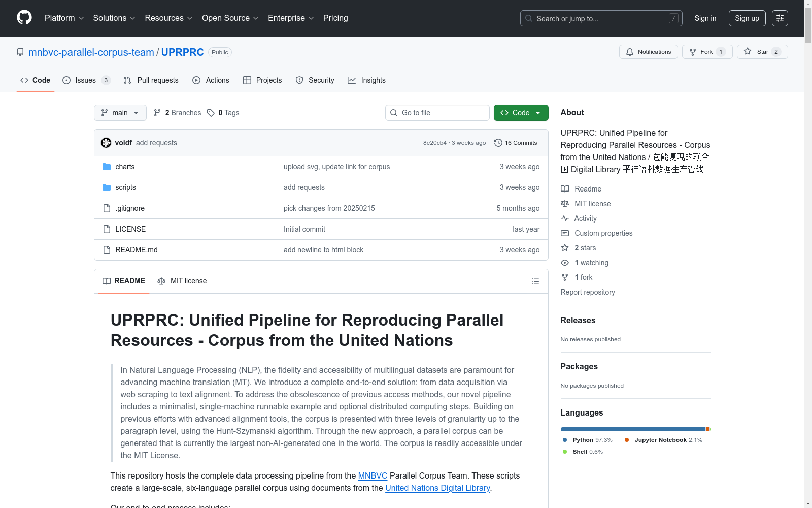Open the Actions tab
The height and width of the screenshot is (508, 812).
pyautogui.click(x=211, y=80)
